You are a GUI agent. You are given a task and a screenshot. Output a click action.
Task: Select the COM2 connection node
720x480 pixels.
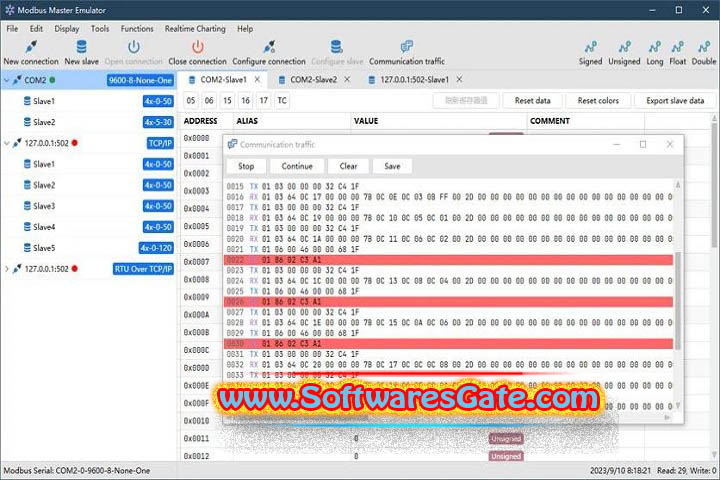(88, 80)
